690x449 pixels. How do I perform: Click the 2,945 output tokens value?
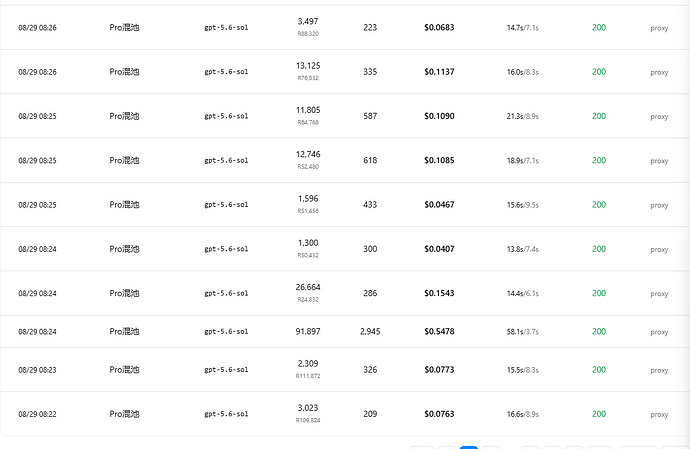pos(370,331)
